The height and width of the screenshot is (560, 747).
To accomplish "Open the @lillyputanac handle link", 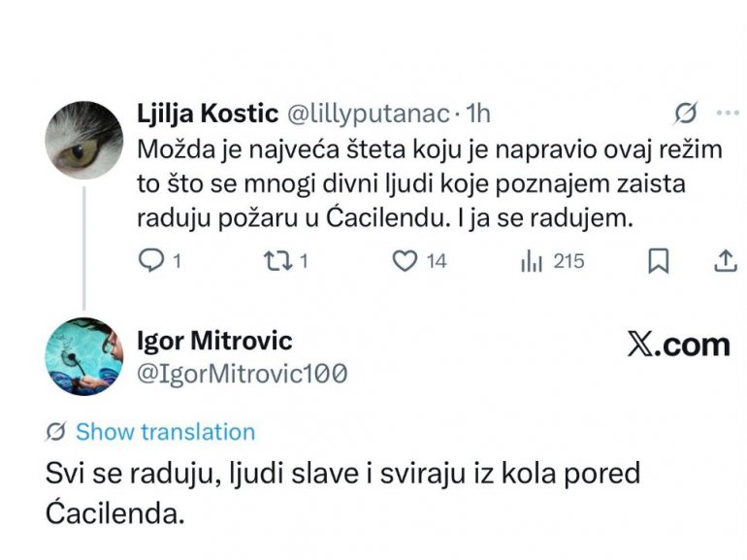I will click(366, 115).
